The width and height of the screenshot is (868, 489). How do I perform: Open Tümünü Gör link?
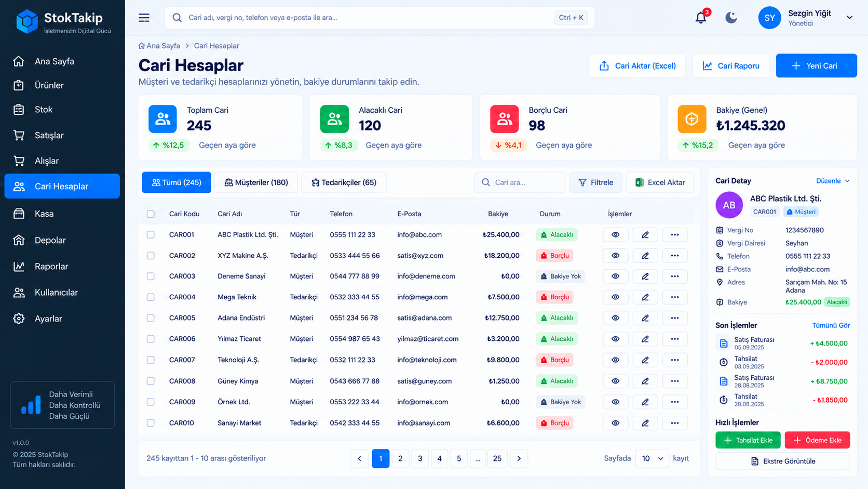[x=831, y=325]
